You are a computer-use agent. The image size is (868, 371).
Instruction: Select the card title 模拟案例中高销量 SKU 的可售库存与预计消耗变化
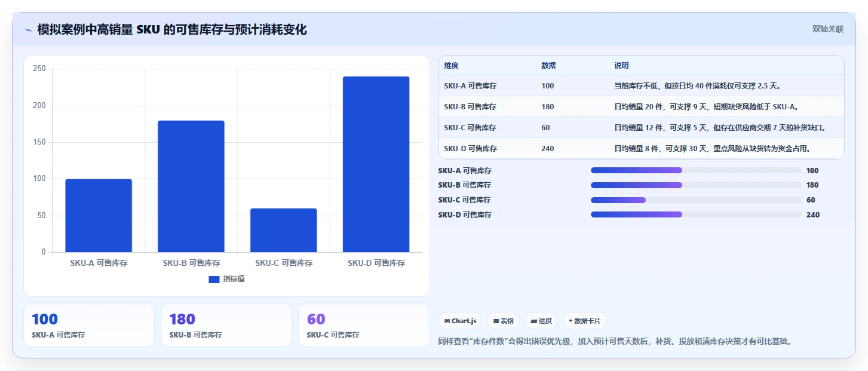point(172,29)
